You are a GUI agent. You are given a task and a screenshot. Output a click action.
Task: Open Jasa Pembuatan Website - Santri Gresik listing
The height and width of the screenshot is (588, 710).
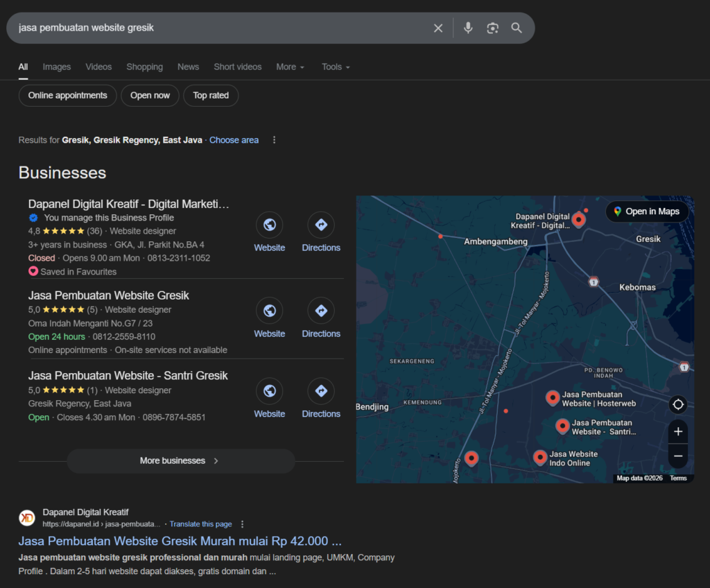pos(128,376)
